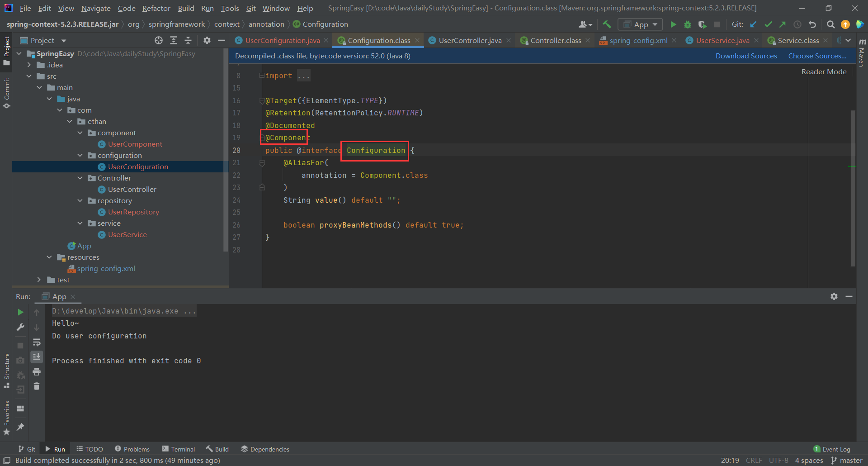Collapse the resources folder

49,257
